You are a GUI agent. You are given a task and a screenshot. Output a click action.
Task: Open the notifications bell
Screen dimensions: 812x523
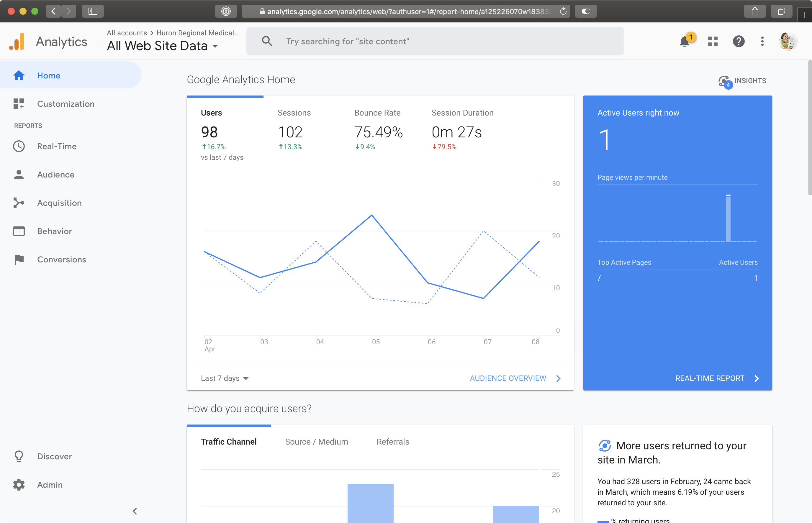pyautogui.click(x=685, y=42)
